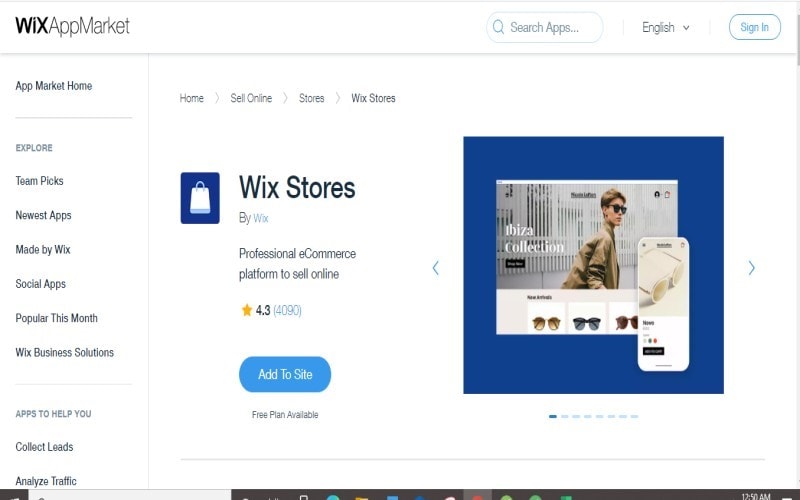Open Social Apps in sidebar
Image resolution: width=800 pixels, height=500 pixels.
point(40,284)
